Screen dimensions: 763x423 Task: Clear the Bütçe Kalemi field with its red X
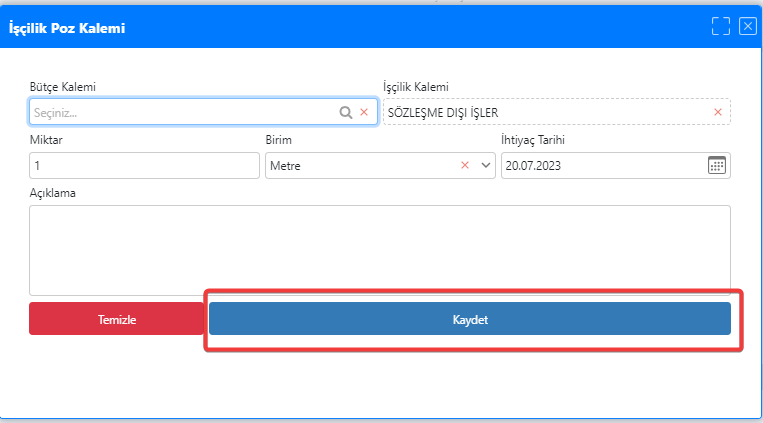(x=364, y=113)
